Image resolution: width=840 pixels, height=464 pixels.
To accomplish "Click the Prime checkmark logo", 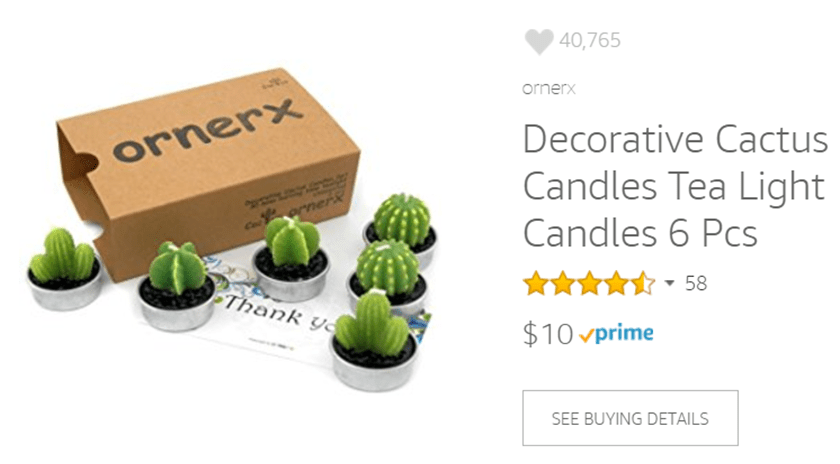I will point(616,334).
